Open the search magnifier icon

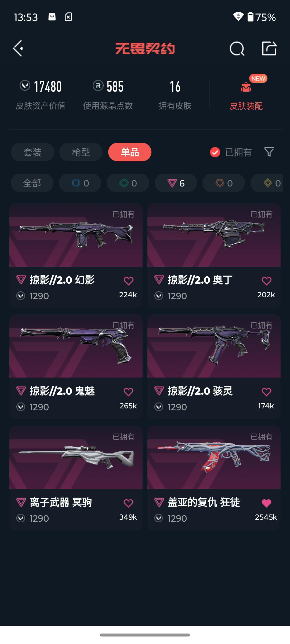(237, 49)
